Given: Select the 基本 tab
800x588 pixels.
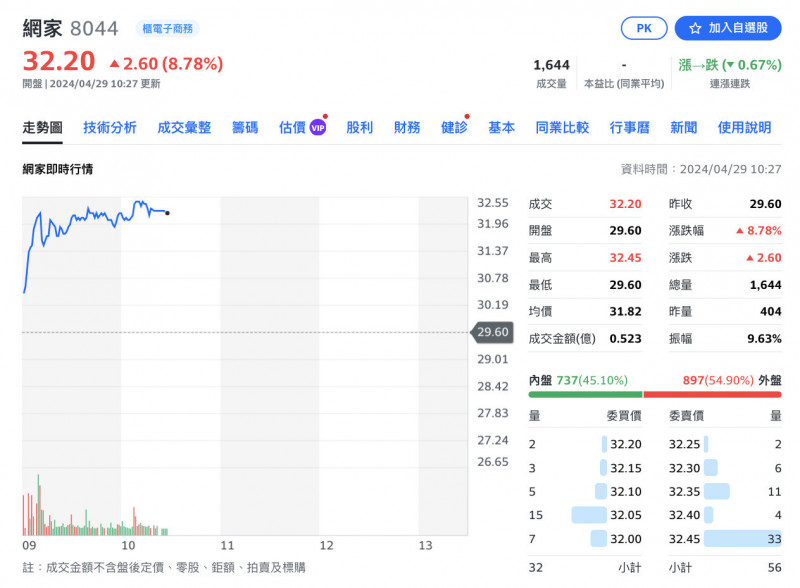Looking at the screenshot, I should point(502,127).
